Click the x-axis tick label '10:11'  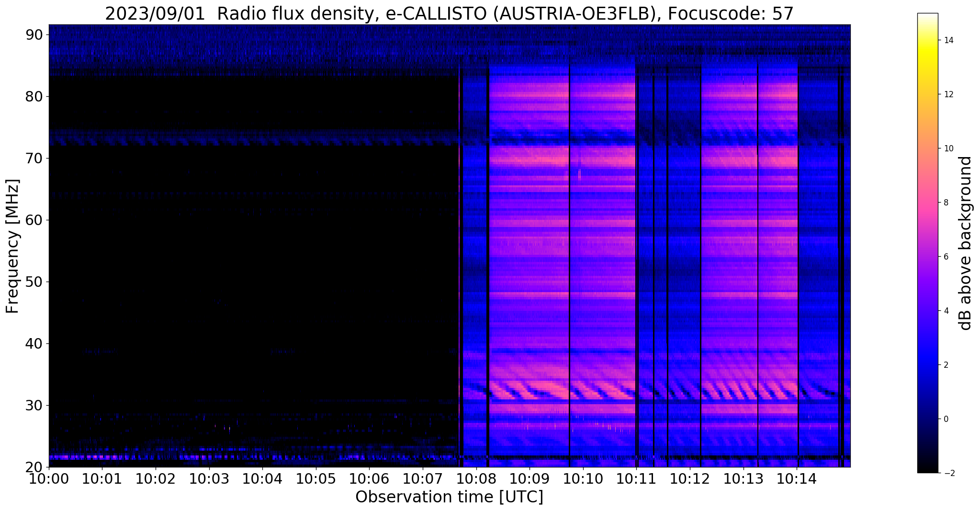coord(636,478)
